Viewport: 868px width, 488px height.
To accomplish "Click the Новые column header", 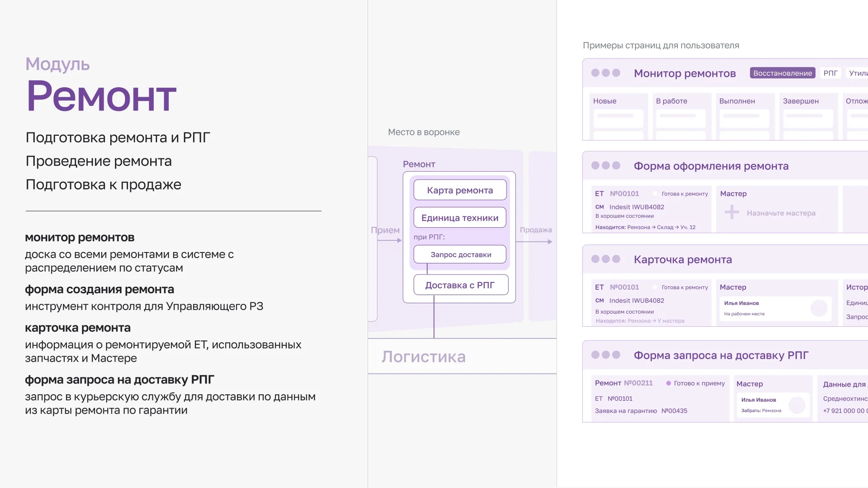I will [605, 101].
